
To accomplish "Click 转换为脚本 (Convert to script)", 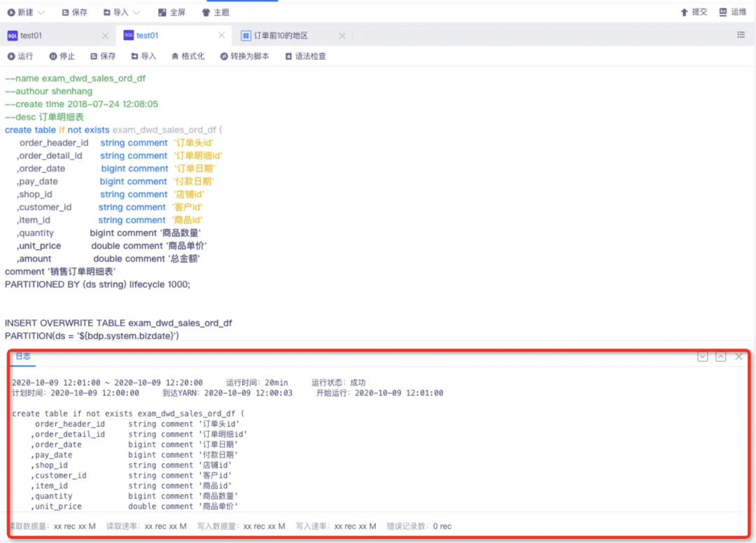I will click(244, 57).
